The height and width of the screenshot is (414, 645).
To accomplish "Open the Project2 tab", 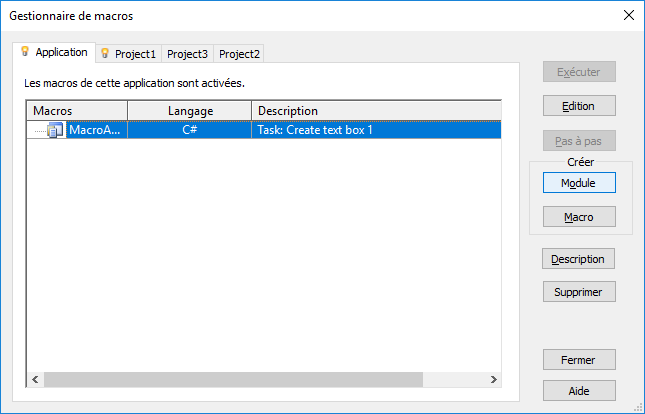I will [x=239, y=54].
